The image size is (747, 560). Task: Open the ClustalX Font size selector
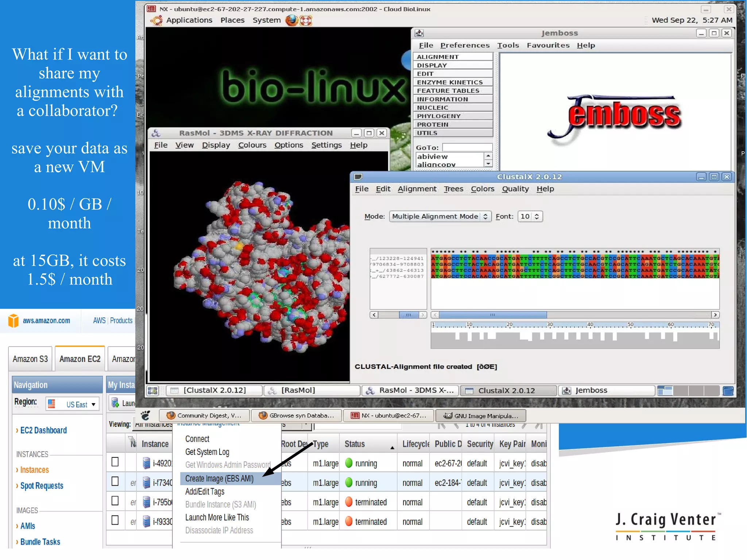[x=530, y=216]
